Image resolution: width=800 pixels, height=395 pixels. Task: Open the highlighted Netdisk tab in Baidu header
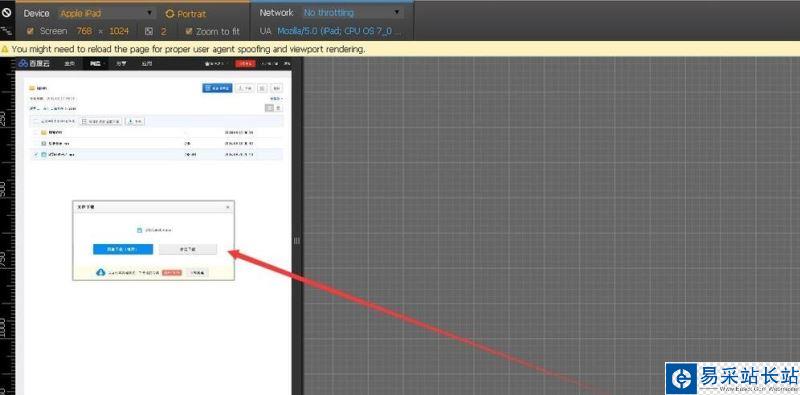(x=95, y=64)
